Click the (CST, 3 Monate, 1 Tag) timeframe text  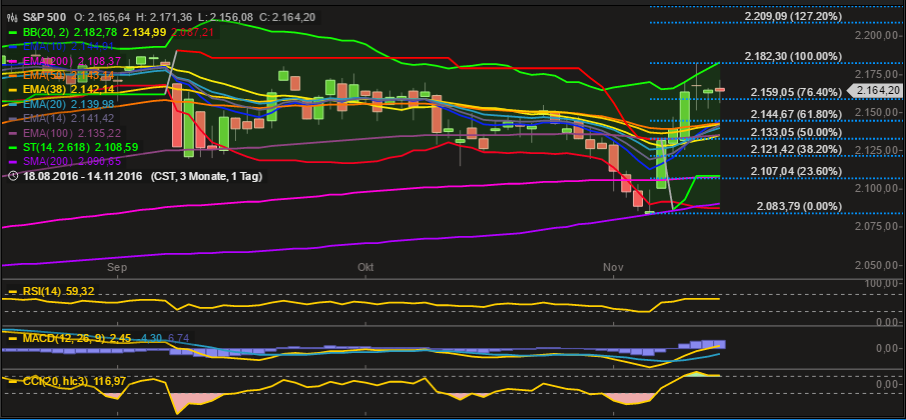206,176
